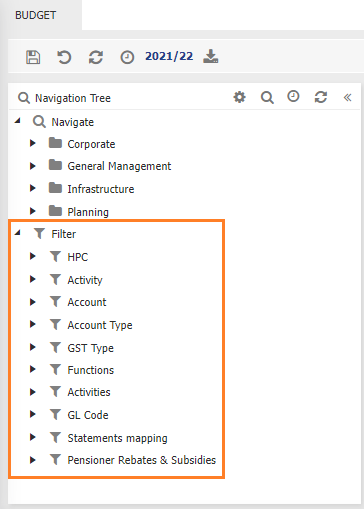The height and width of the screenshot is (509, 364).
Task: Select the Corporate tree item
Action: (x=91, y=144)
